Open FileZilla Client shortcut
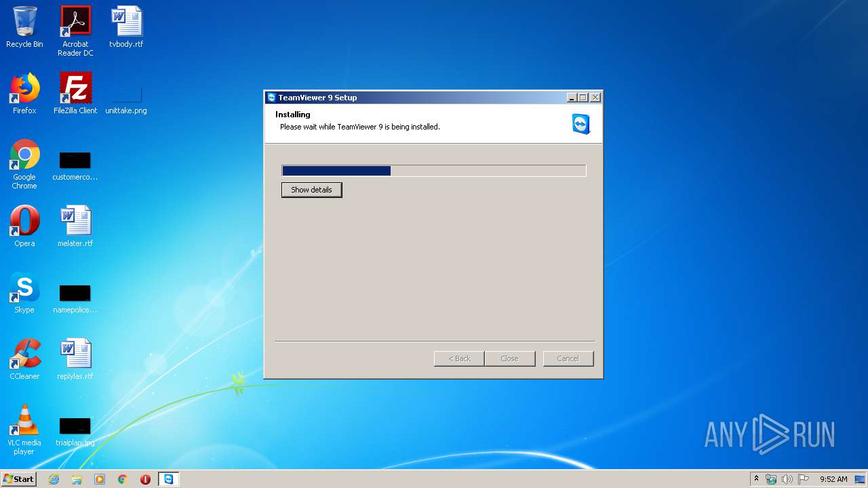Viewport: 868px width, 488px height. [x=75, y=94]
